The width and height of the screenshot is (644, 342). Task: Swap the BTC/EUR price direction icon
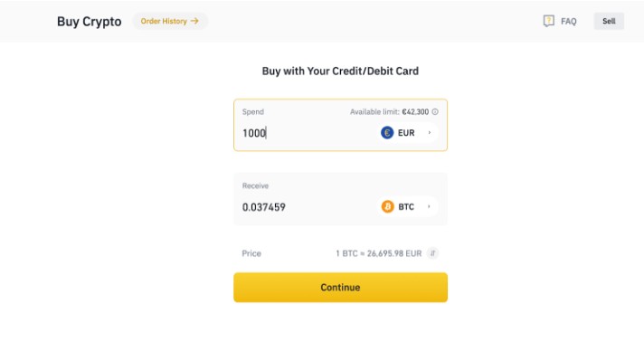point(432,253)
